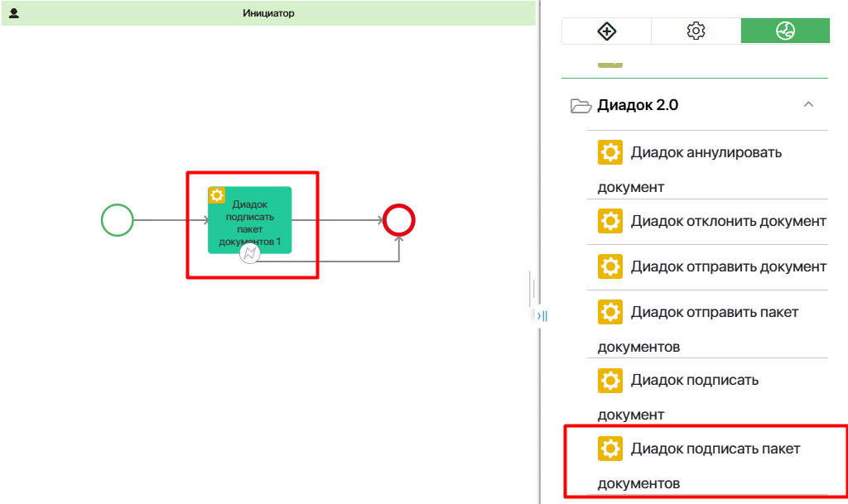Image resolution: width=848 pixels, height=504 pixels.
Task: Select the Диадок подписать пакет документов 1 task block
Action: pyautogui.click(x=250, y=220)
